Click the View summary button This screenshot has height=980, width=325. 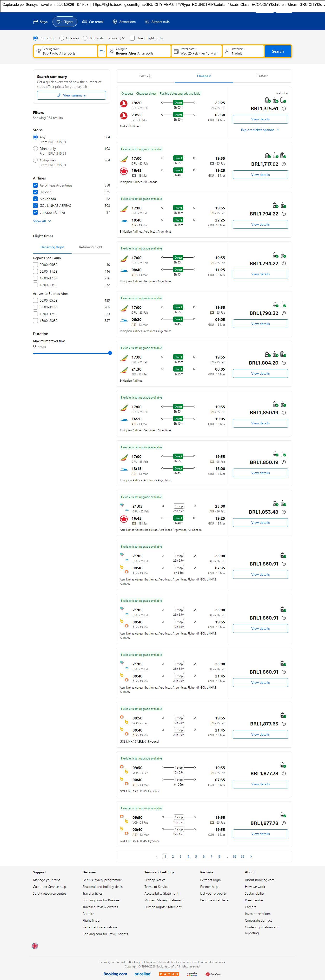[72, 96]
